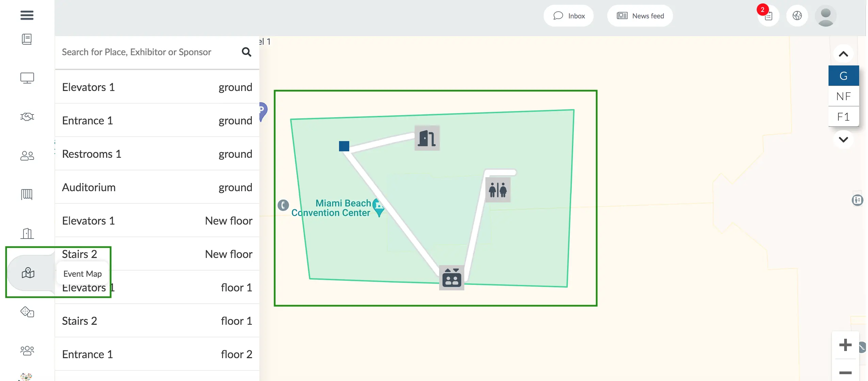The image size is (868, 381).
Task: Collapse the floor levels panel downward
Action: pyautogui.click(x=843, y=139)
